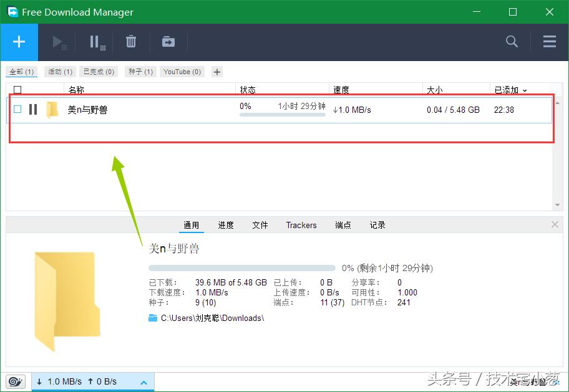Pause the 美n与野兽 torrent download

point(32,109)
